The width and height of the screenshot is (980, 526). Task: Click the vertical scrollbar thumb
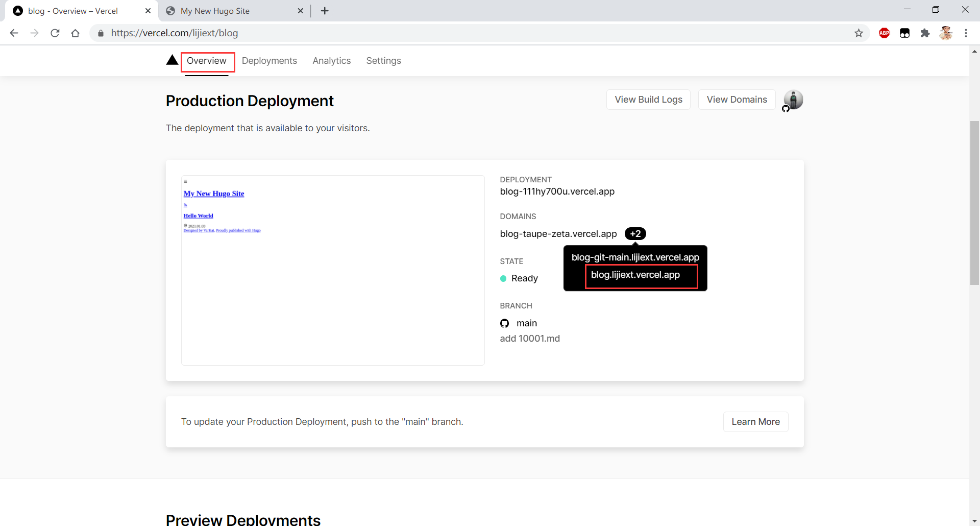(x=974, y=203)
